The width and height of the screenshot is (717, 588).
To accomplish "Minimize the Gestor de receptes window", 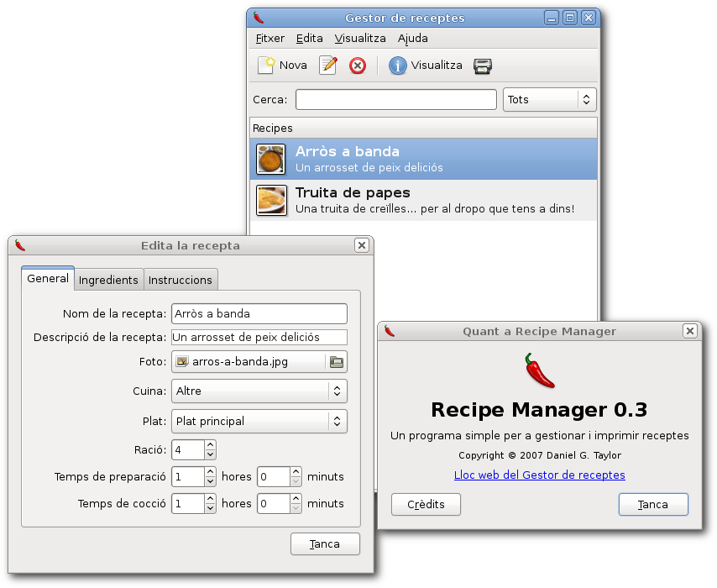I will point(552,18).
